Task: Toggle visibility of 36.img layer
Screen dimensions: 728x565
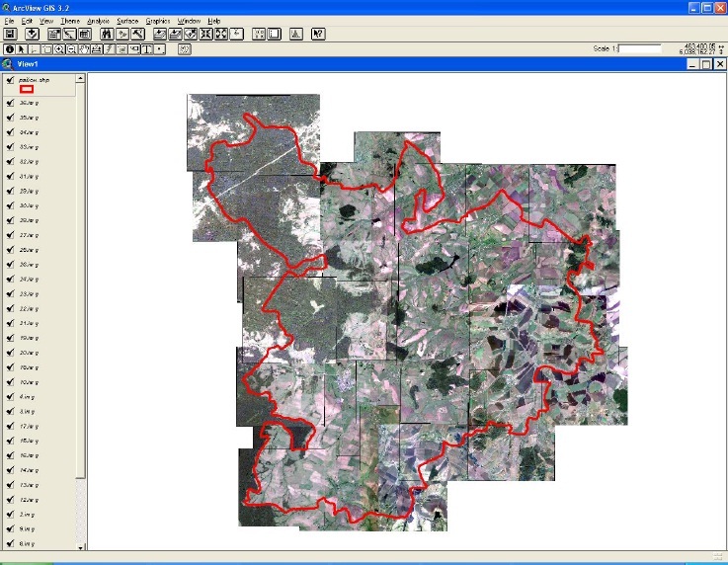Action: click(x=9, y=103)
